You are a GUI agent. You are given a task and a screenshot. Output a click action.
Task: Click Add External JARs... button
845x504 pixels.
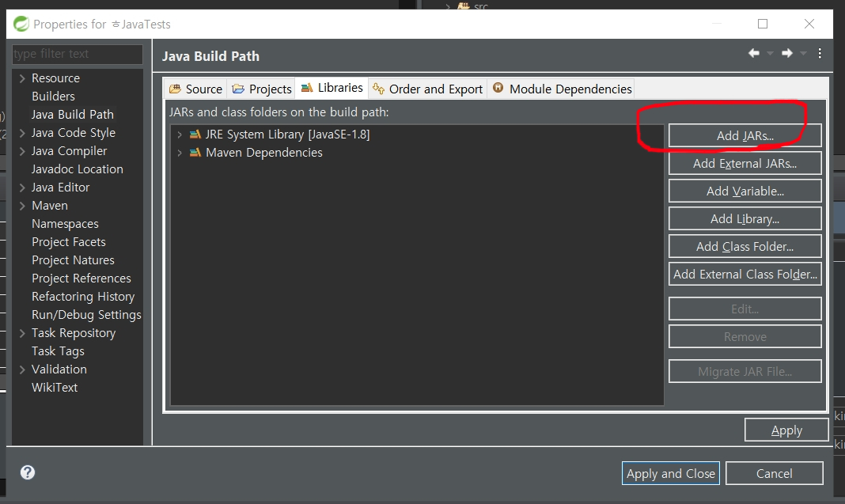(745, 163)
